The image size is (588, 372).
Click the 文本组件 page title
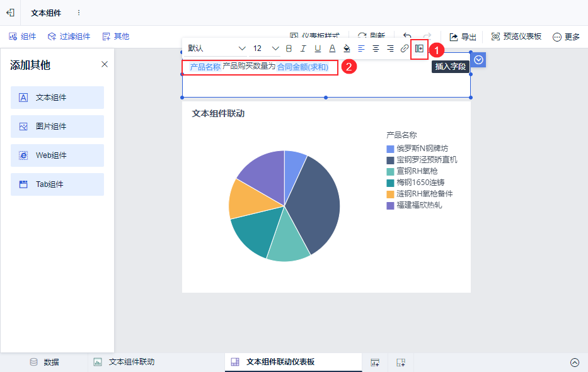point(46,13)
